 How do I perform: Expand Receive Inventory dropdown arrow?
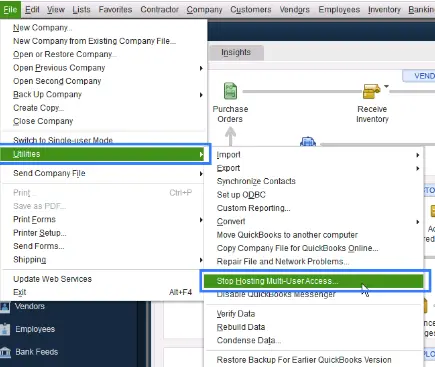point(386,86)
